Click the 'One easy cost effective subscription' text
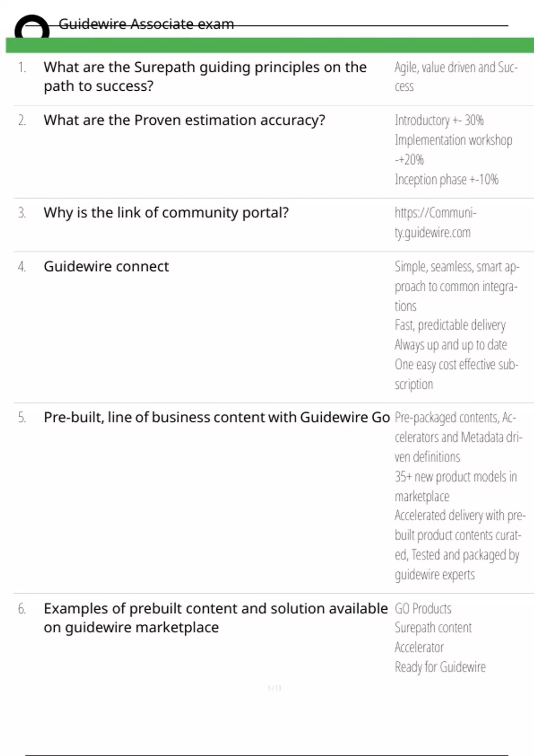 point(456,374)
